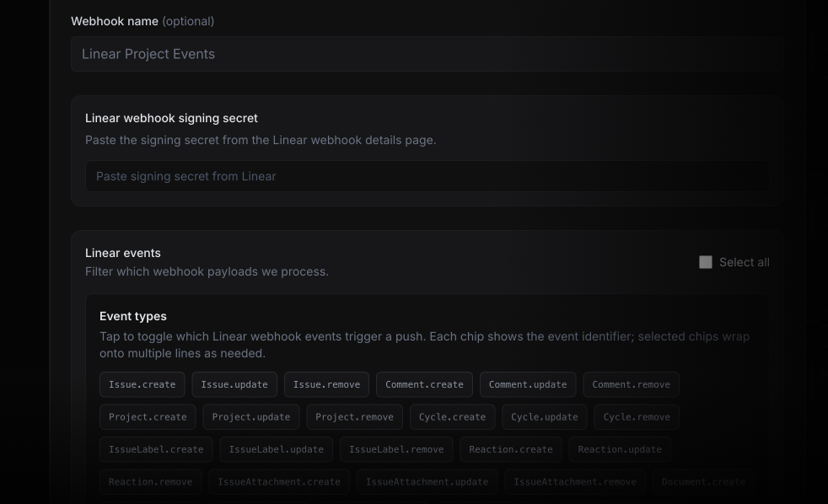Toggle the Cycle.update event
The width and height of the screenshot is (828, 504).
[x=544, y=416]
